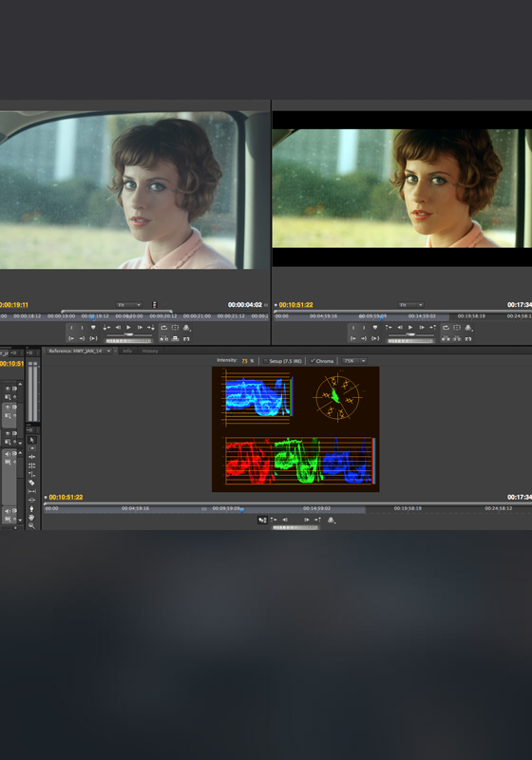Set marker in Program monitor
The image size is (532, 760).
point(375,327)
